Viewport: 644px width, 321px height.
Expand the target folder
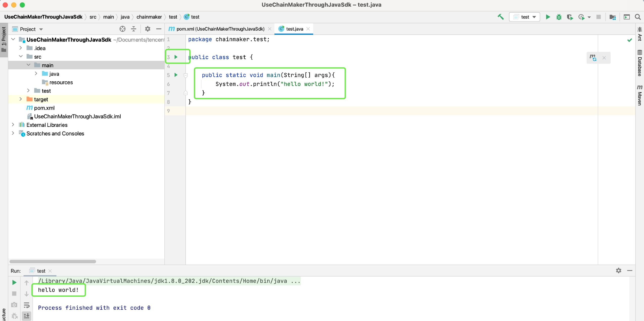point(21,99)
